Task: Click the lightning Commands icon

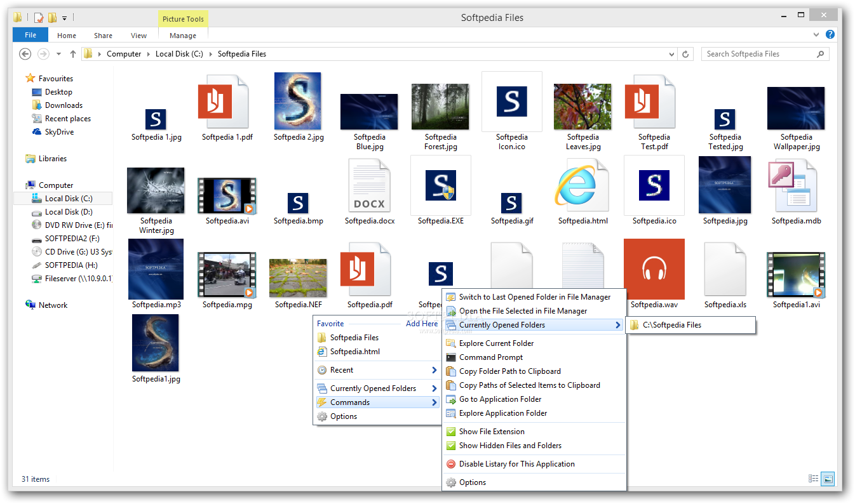Action: click(322, 402)
